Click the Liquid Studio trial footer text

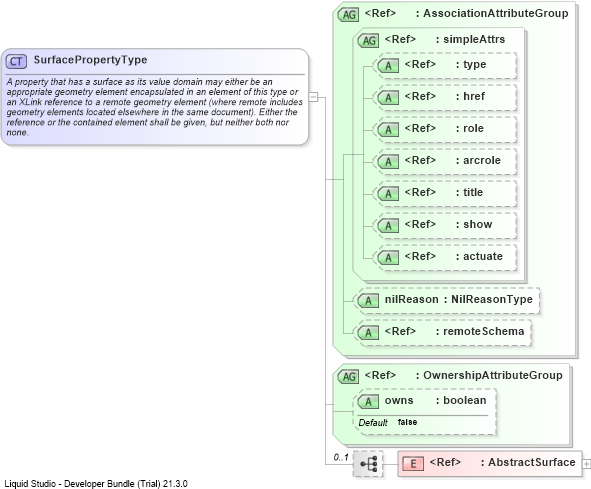[96, 484]
